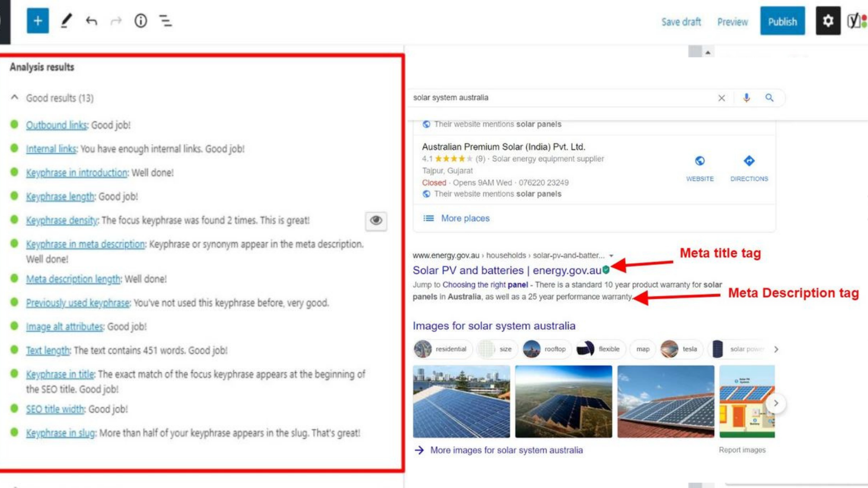This screenshot has width=868, height=488.
Task: Open the document outline list view
Action: 165,20
